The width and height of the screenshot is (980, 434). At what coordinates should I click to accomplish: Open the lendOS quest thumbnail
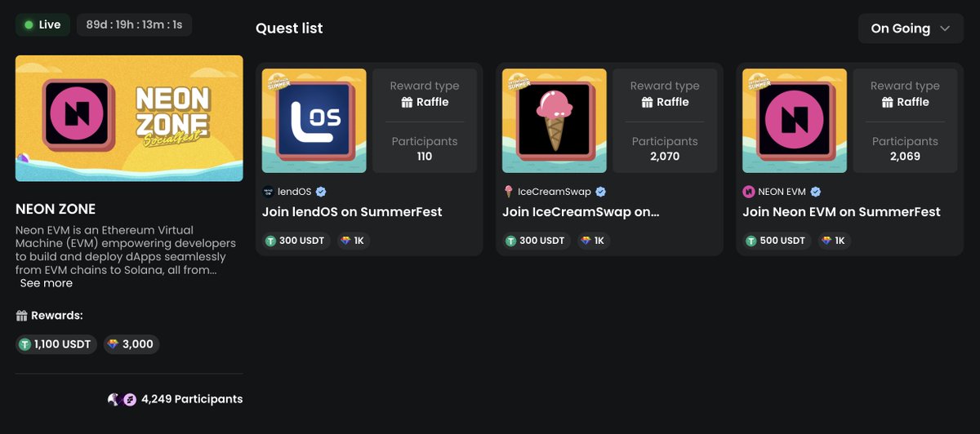point(314,121)
